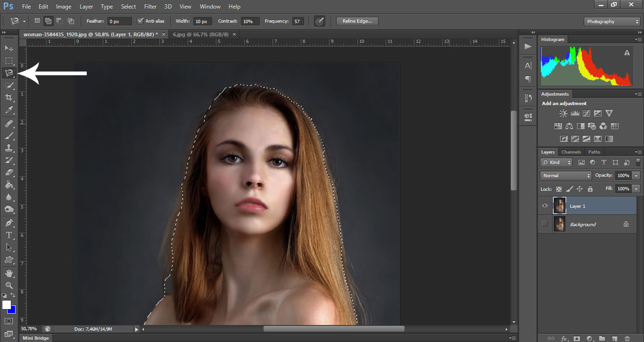644x342 pixels.
Task: Open the Select menu
Action: click(128, 7)
